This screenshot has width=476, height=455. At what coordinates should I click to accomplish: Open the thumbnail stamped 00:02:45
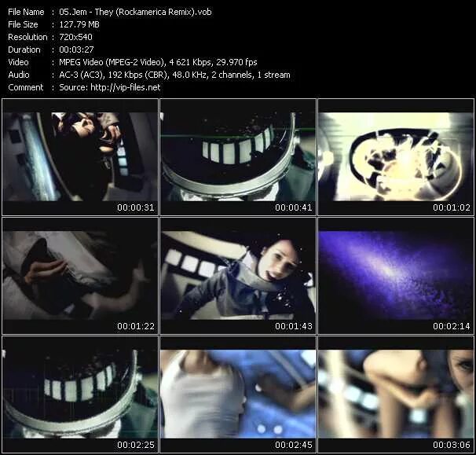(238, 394)
